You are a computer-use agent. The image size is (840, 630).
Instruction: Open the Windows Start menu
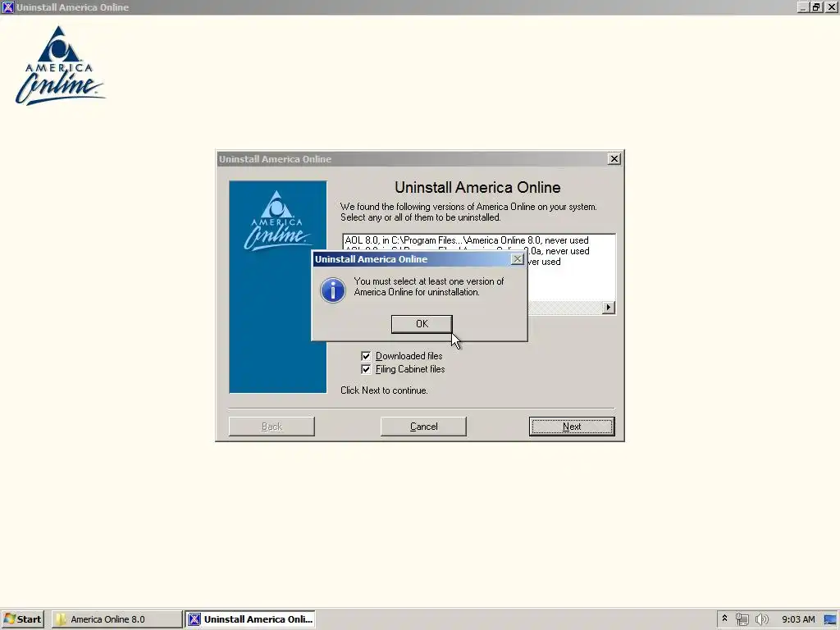22,619
